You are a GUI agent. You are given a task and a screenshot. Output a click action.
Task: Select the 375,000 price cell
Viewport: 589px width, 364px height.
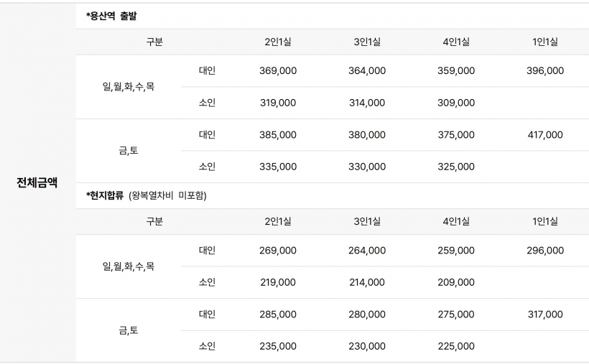tap(455, 135)
